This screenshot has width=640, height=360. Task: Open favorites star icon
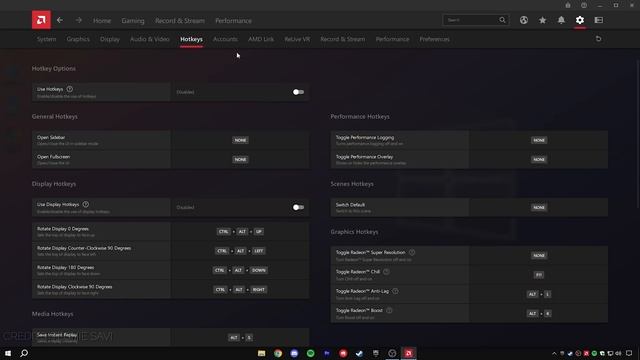[x=542, y=20]
